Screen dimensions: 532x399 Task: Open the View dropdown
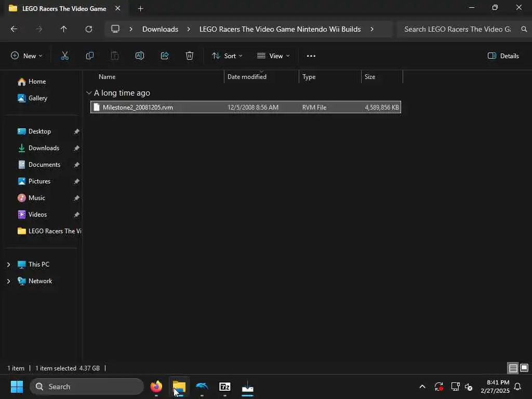coord(273,56)
